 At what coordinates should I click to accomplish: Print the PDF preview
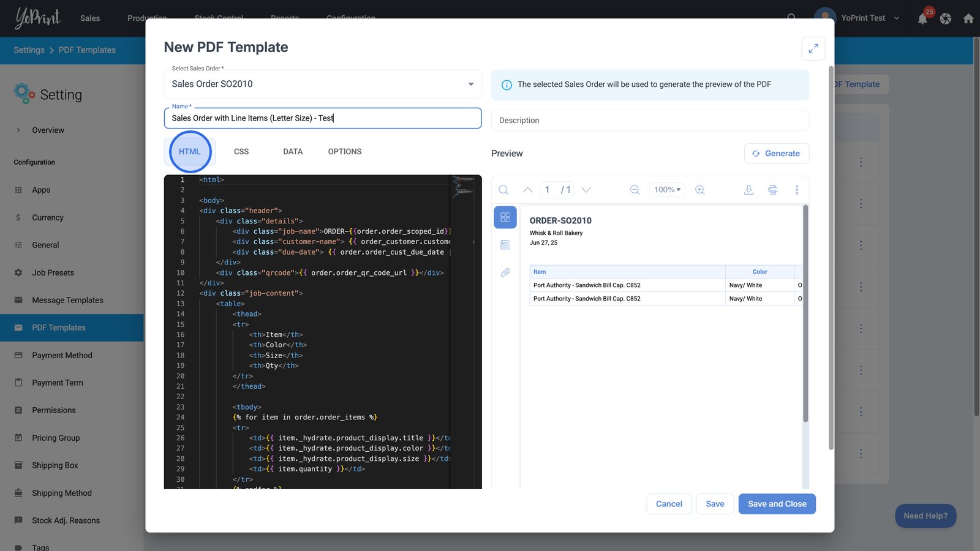tap(773, 190)
